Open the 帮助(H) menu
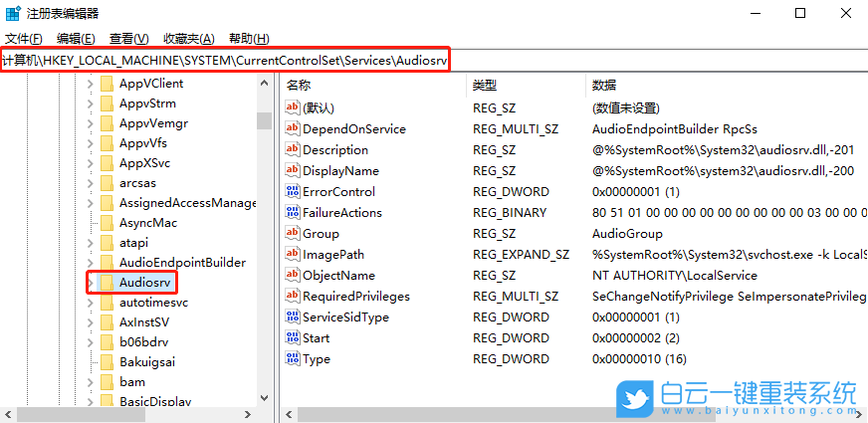 tap(249, 39)
